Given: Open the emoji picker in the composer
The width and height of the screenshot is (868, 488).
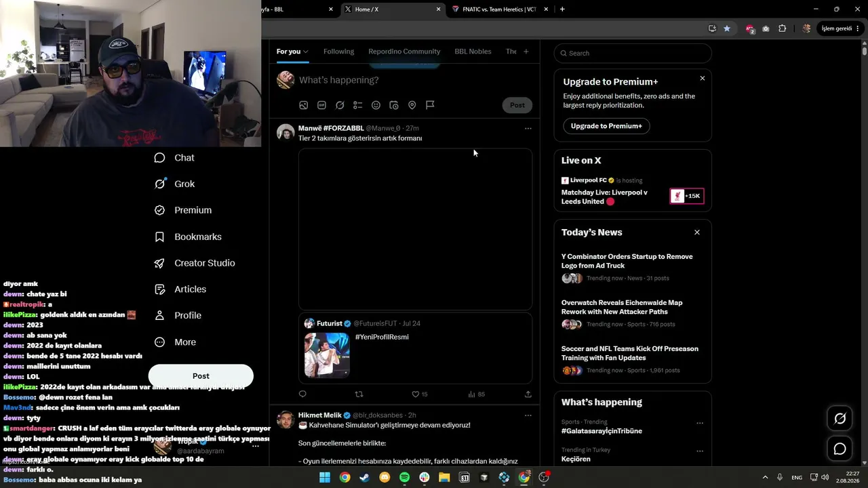Looking at the screenshot, I should [x=376, y=105].
